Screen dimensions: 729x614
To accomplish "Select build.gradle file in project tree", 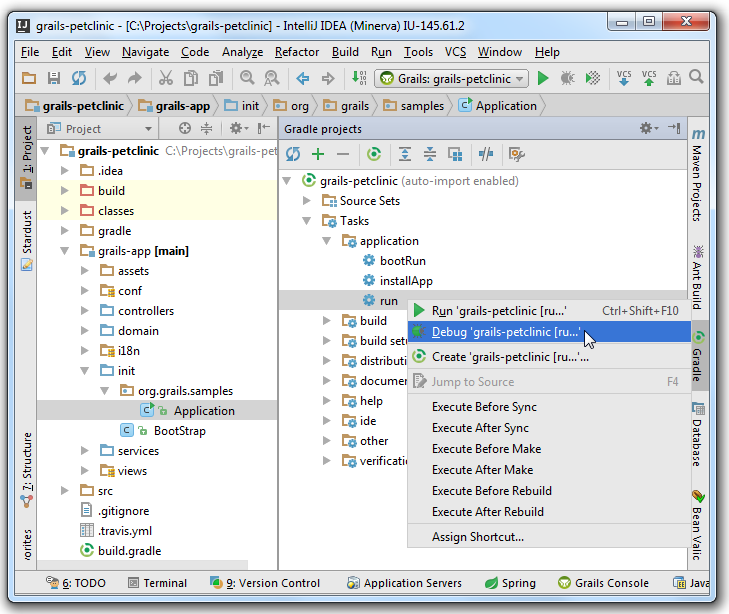I will tap(129, 551).
